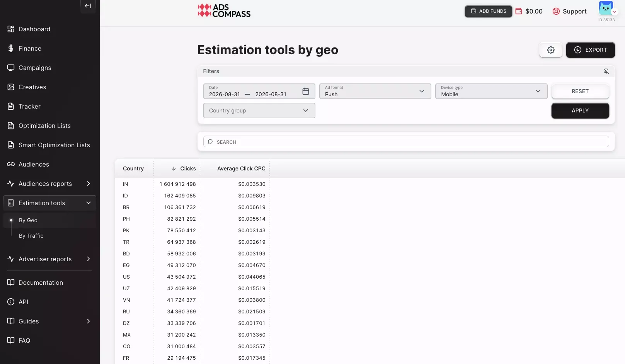Click the APPLY filters button

pos(580,111)
